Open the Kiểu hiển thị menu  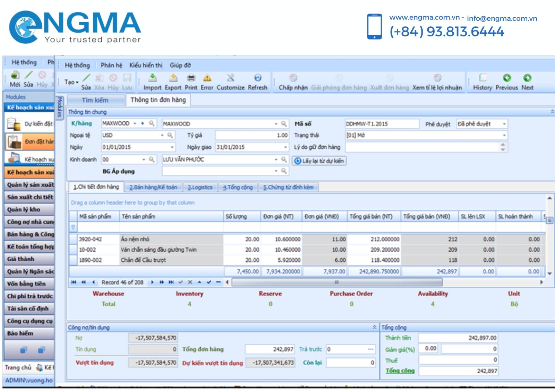(146, 65)
